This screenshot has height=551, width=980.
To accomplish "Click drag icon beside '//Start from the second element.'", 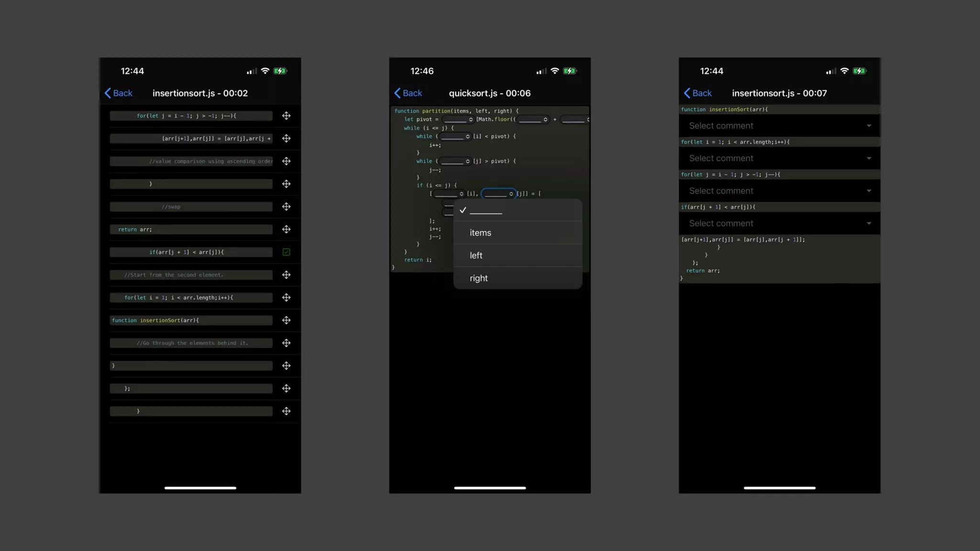I will pos(286,275).
